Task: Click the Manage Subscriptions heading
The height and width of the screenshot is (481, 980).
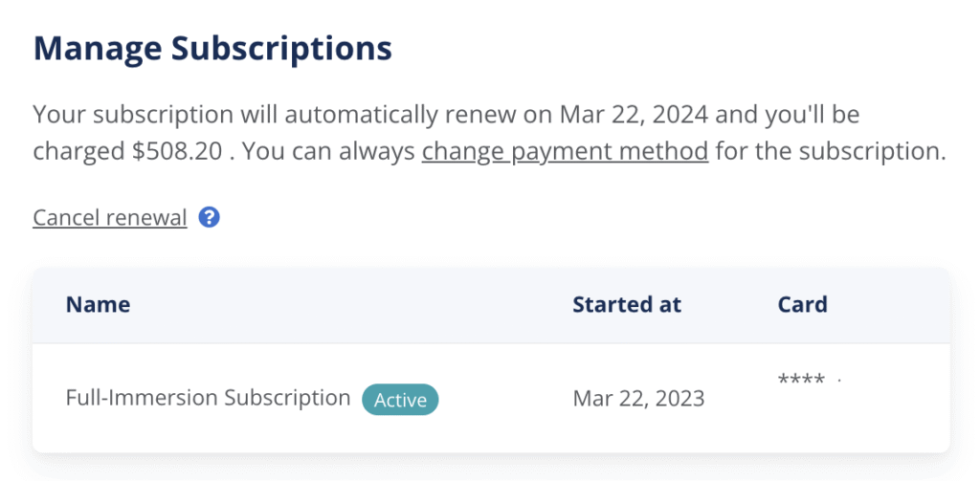Action: point(212,48)
